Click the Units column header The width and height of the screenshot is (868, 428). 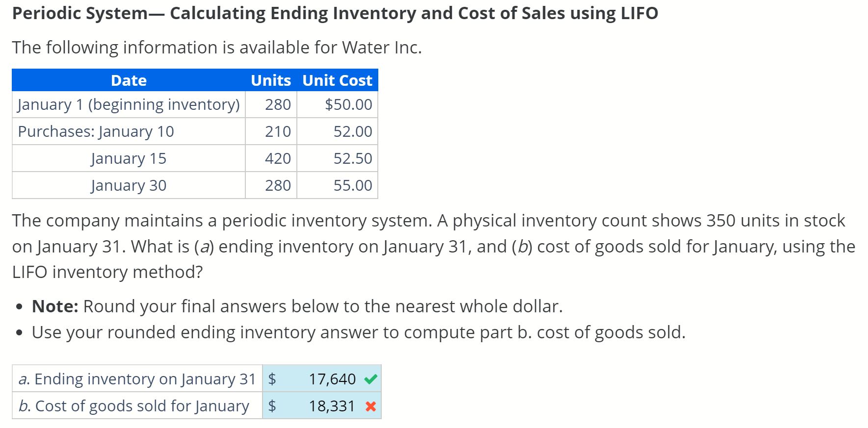(270, 80)
